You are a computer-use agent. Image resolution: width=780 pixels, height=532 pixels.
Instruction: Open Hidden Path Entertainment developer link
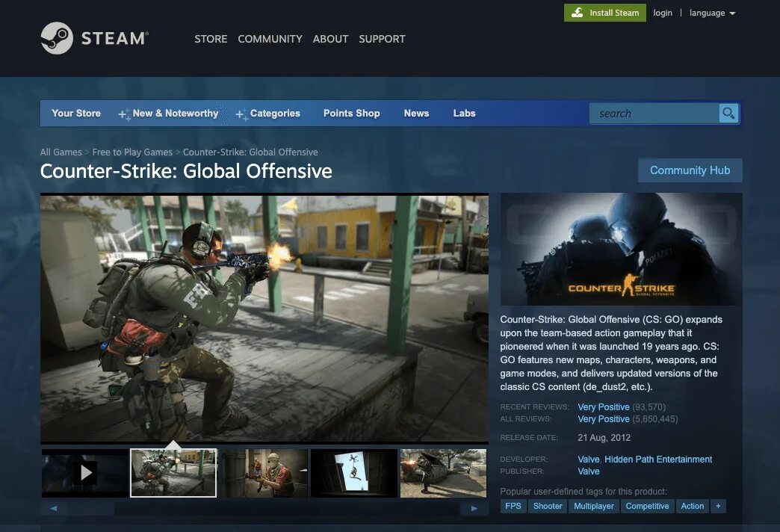(658, 460)
